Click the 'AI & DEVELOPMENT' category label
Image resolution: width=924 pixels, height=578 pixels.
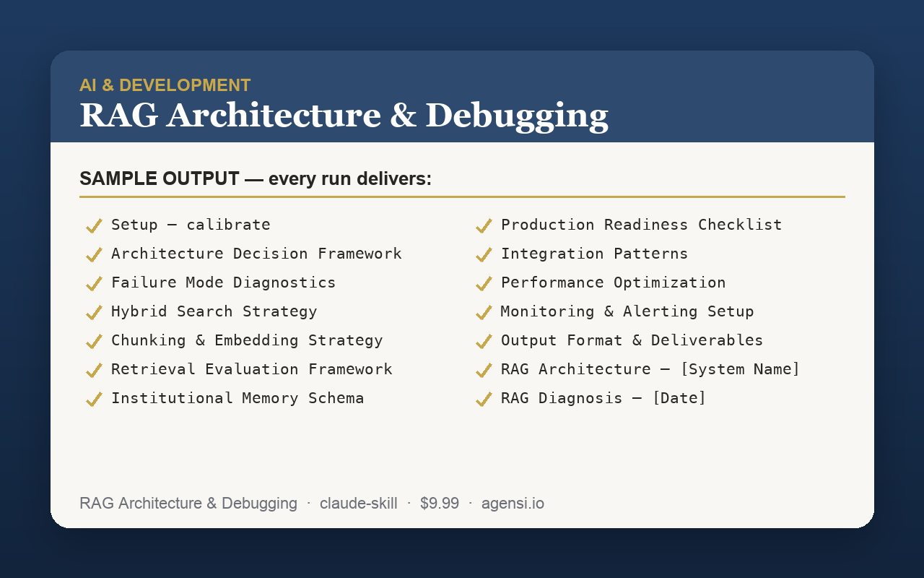(x=165, y=85)
